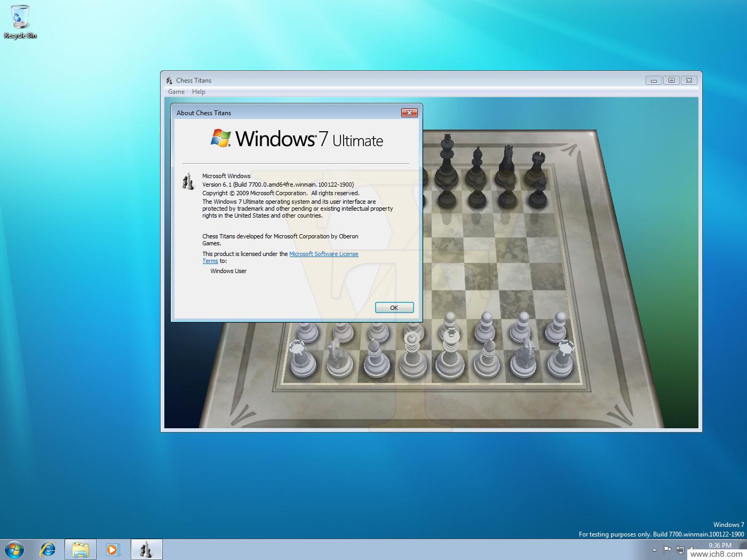Open the Recycle Bin desktop icon

click(x=20, y=21)
